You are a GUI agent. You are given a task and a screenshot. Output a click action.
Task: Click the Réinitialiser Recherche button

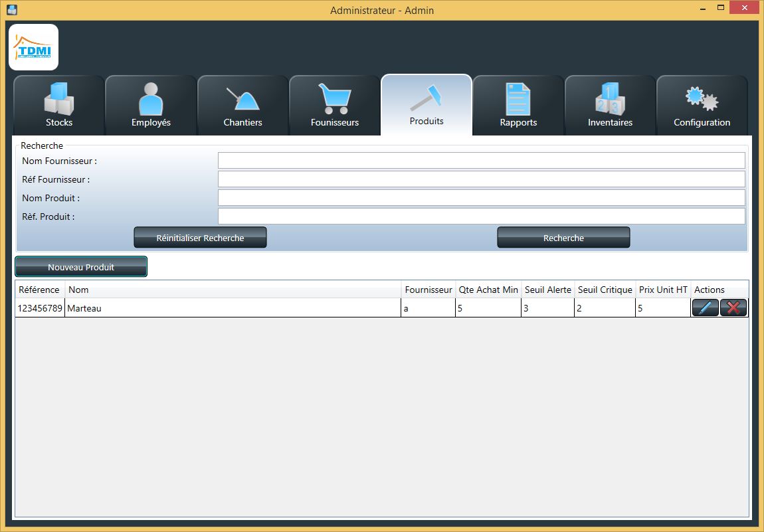tap(200, 237)
